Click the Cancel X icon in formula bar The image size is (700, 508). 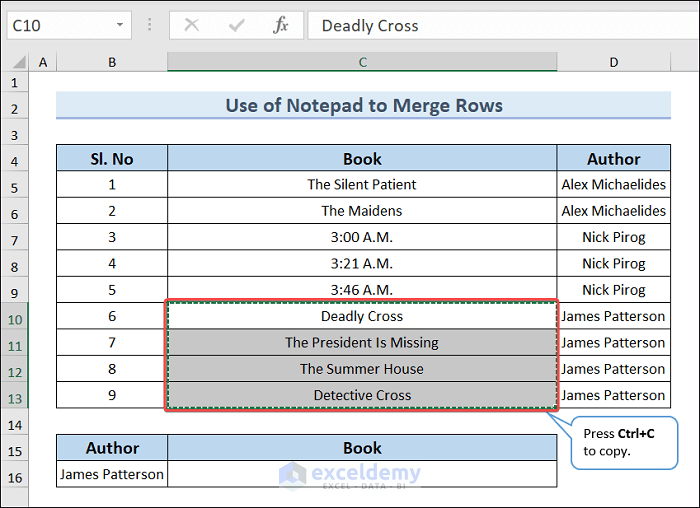[192, 25]
